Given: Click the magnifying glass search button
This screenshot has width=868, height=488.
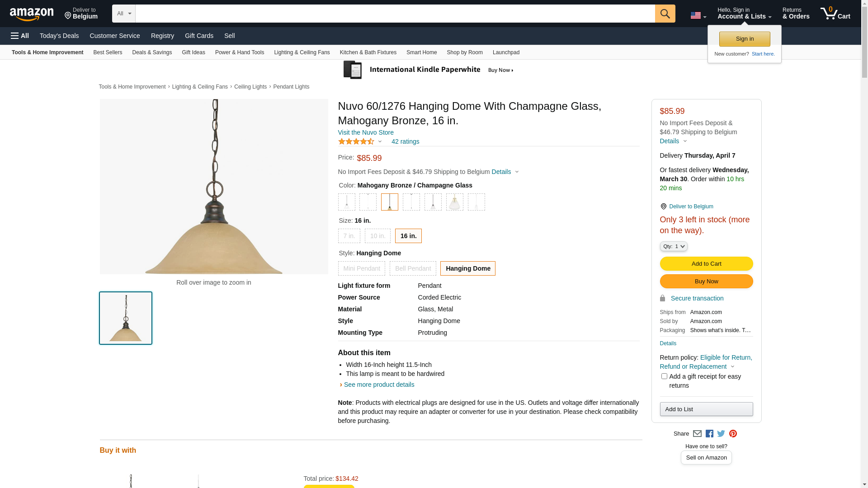Looking at the screenshot, I should click(665, 14).
